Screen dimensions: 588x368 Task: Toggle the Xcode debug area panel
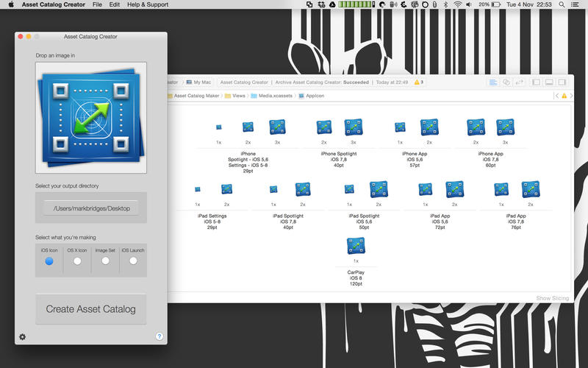tap(549, 82)
